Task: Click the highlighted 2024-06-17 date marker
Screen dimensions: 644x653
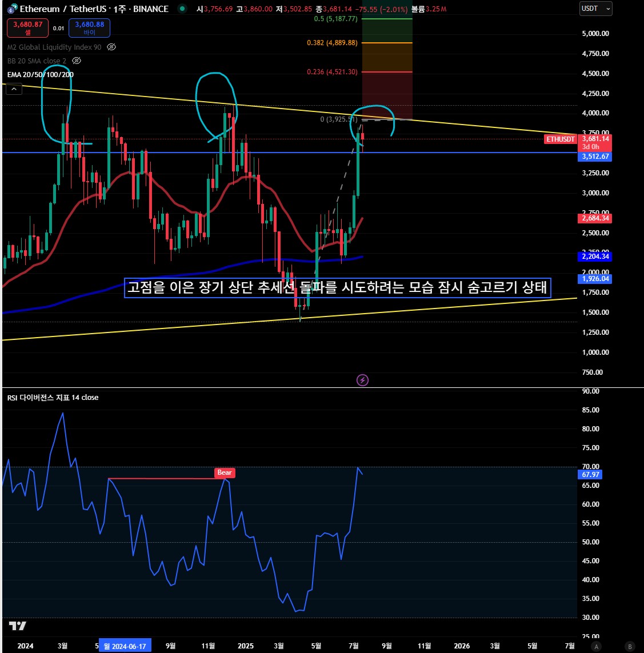Action: coord(125,646)
